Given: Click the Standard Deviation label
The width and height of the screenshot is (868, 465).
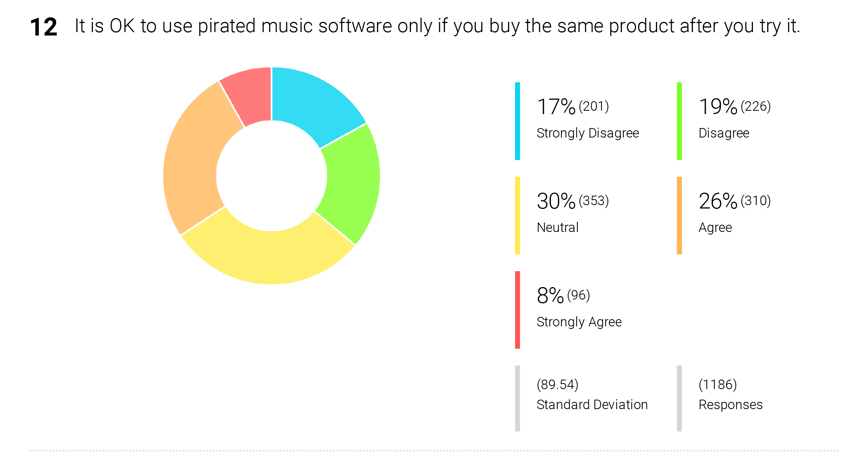Looking at the screenshot, I should (x=592, y=405).
